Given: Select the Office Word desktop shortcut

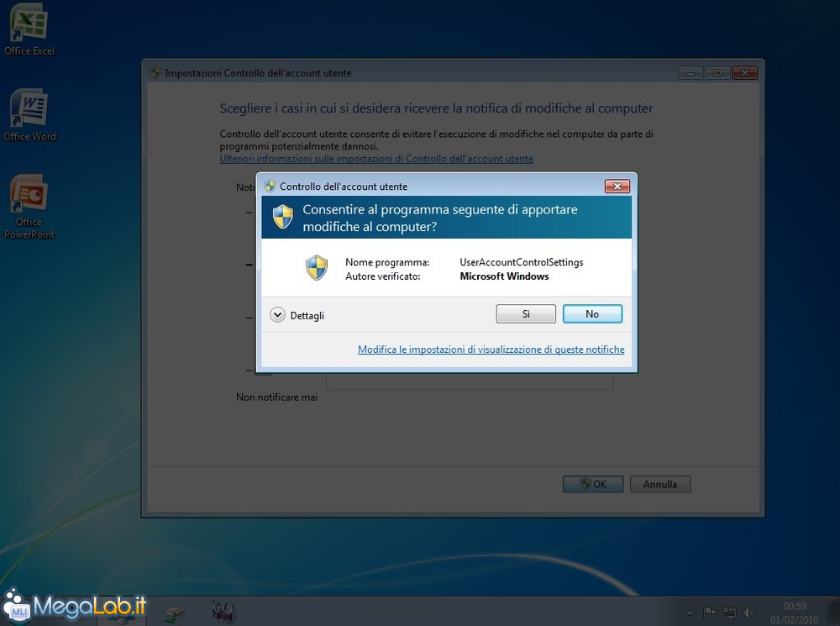Looking at the screenshot, I should (x=29, y=116).
